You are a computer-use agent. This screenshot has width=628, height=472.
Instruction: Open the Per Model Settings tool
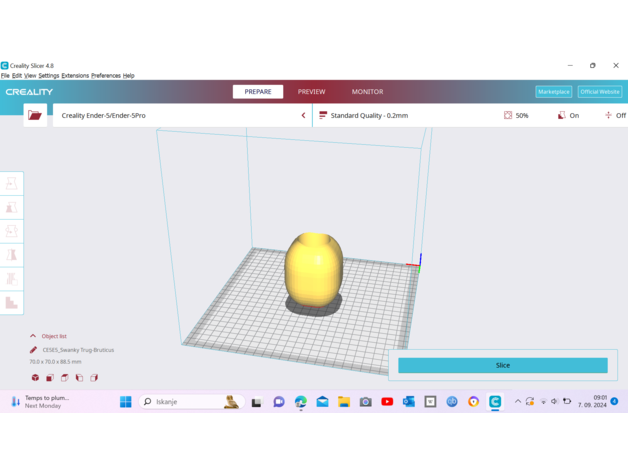pos(11,279)
